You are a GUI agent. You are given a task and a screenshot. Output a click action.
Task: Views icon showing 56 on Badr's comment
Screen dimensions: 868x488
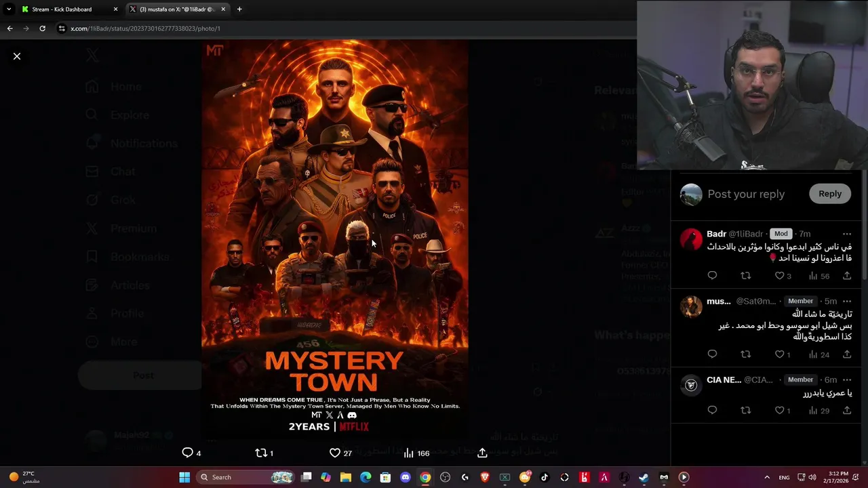click(813, 276)
